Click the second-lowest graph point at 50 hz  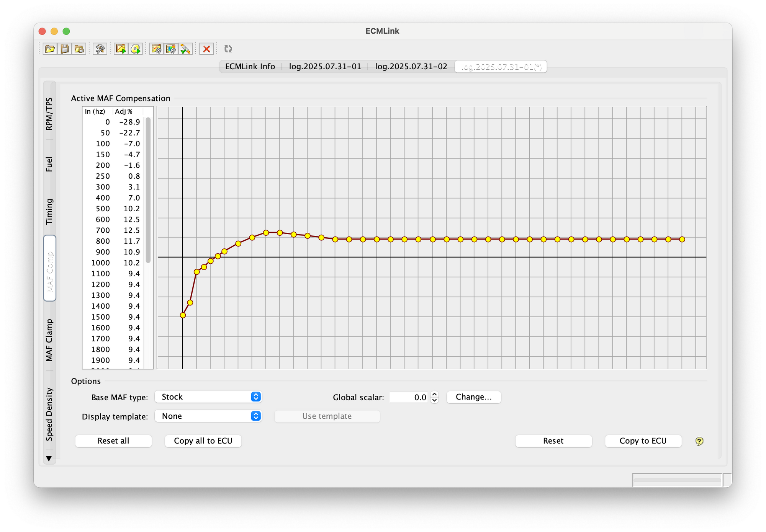190,303
